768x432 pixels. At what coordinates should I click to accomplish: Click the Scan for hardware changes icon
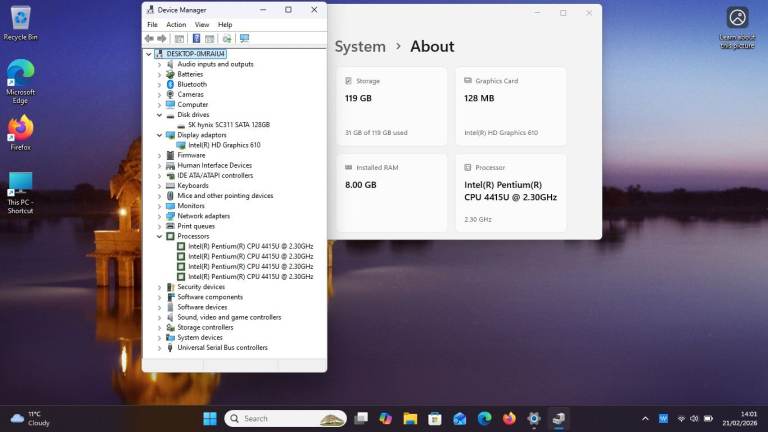tap(243, 38)
